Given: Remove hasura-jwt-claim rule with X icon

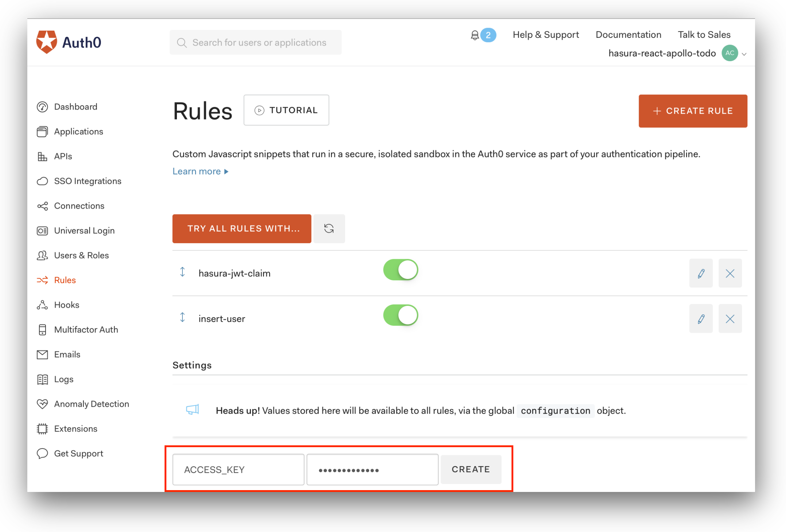Looking at the screenshot, I should (730, 273).
